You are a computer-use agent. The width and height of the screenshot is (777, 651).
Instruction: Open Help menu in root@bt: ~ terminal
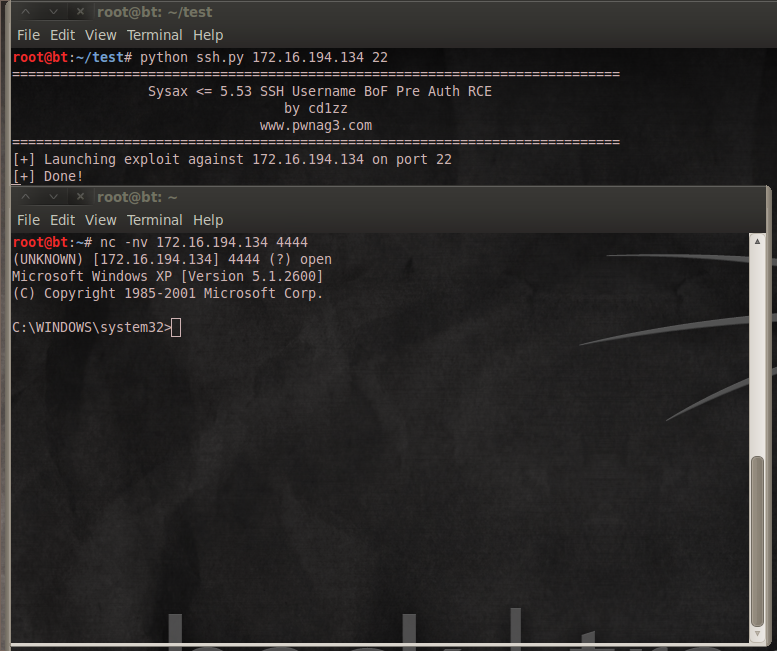coord(208,220)
